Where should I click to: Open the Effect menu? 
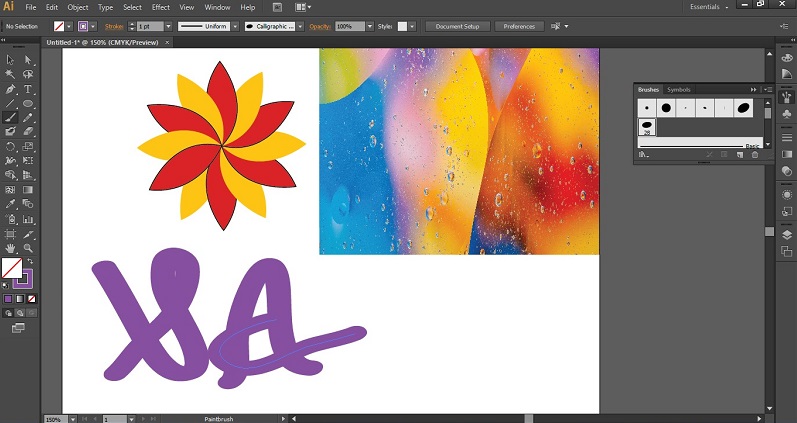pyautogui.click(x=161, y=7)
